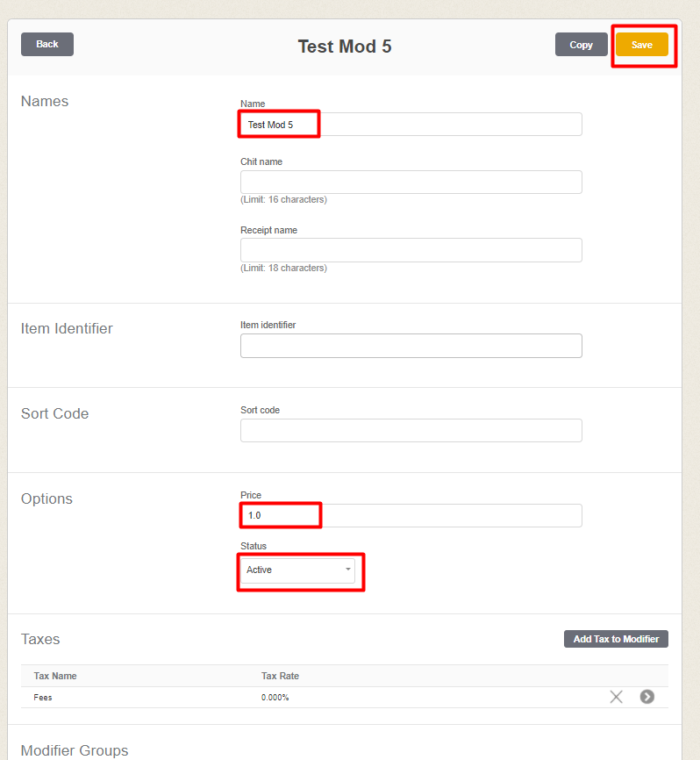Click into the Chit name field
The image size is (700, 760).
(411, 182)
